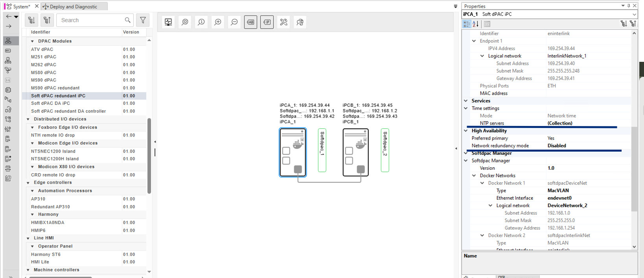
Task: Pin the Properties panel
Action: 629,6
